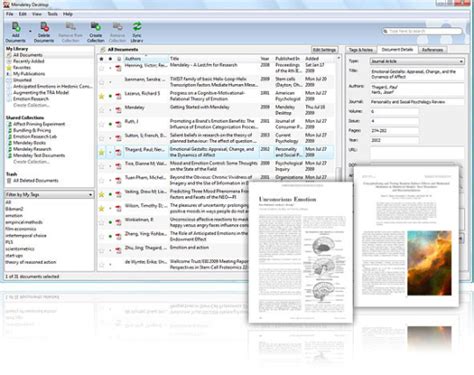Toggle favorite star for Thagard Emotional Gestalts row
Image resolution: width=474 pixels, height=375 pixels.
pyautogui.click(x=102, y=152)
